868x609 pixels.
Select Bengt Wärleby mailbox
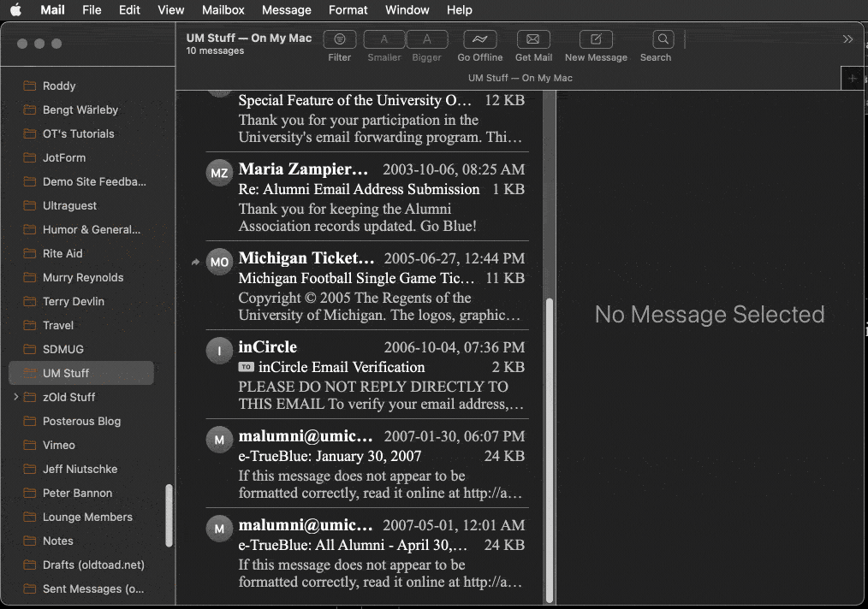[x=81, y=109]
